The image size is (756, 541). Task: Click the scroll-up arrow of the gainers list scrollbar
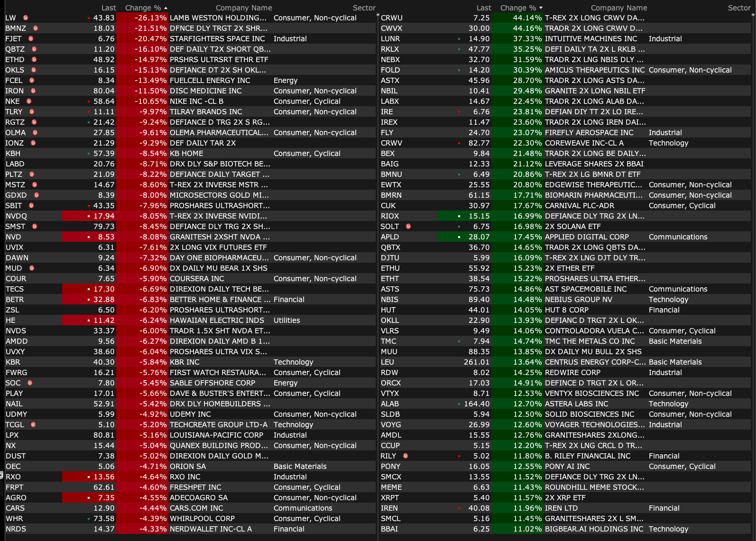[x=753, y=15]
